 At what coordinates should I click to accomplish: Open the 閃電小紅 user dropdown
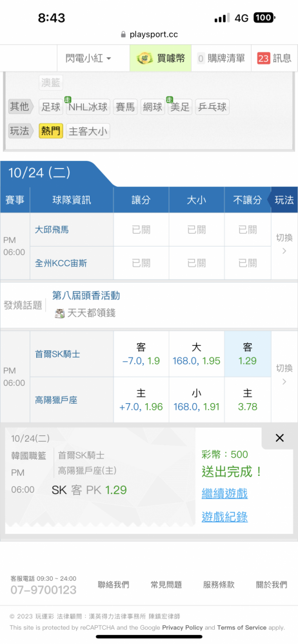(x=88, y=59)
